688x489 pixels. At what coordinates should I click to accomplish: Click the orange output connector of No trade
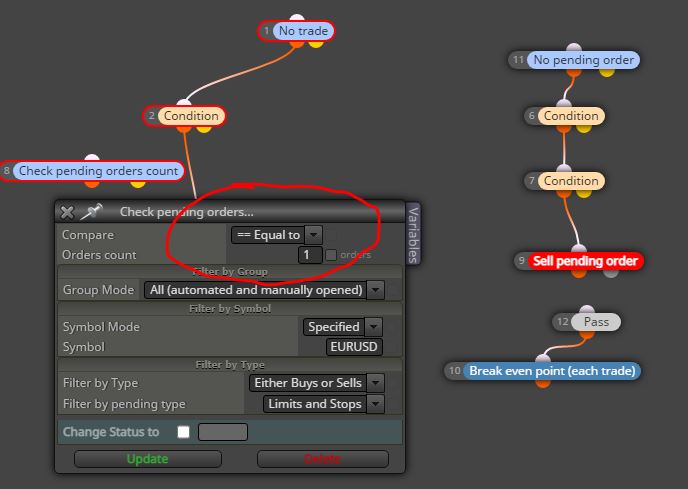tap(297, 43)
